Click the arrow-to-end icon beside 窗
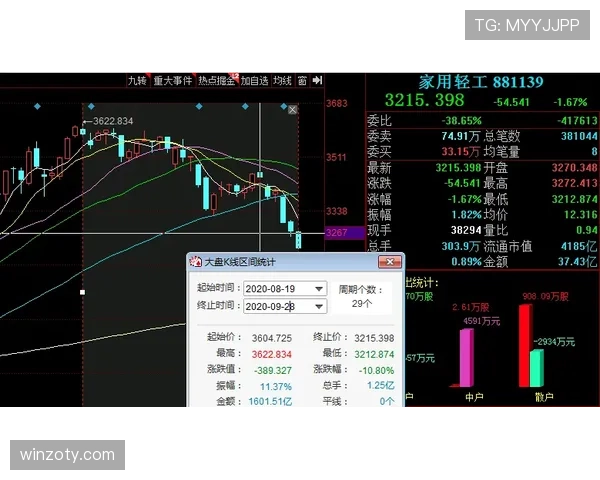 coord(317,80)
